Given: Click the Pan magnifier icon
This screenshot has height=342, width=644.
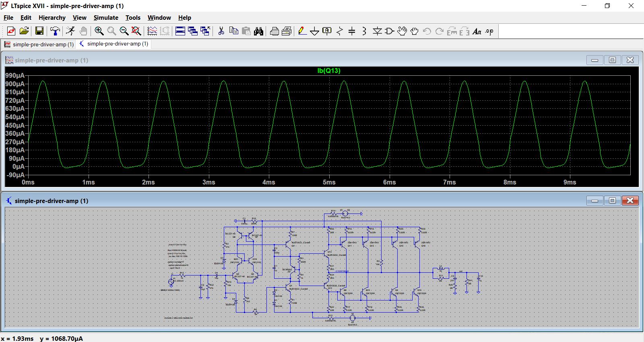Looking at the screenshot, I should pyautogui.click(x=111, y=31).
